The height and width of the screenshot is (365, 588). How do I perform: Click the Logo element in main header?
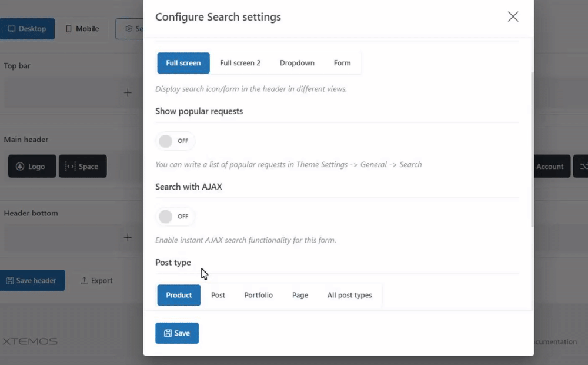32,167
